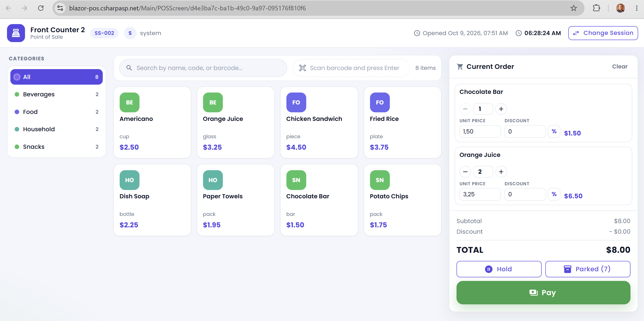This screenshot has width=644, height=321.
Task: Put the order on Hold
Action: pos(499,269)
